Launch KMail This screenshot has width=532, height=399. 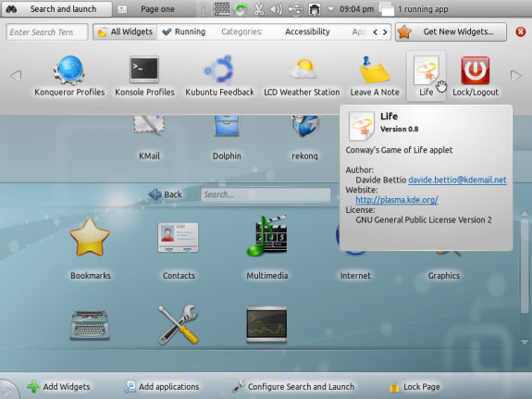tap(149, 138)
